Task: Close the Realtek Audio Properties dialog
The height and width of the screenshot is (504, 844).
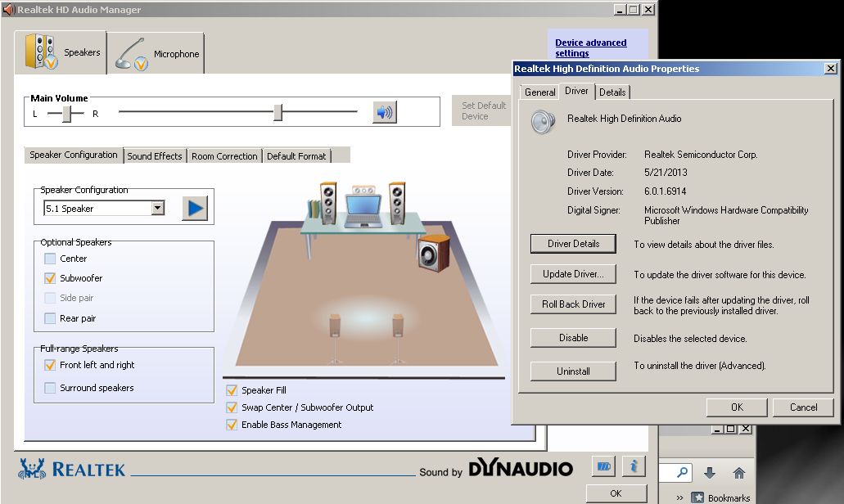Action: (831, 68)
